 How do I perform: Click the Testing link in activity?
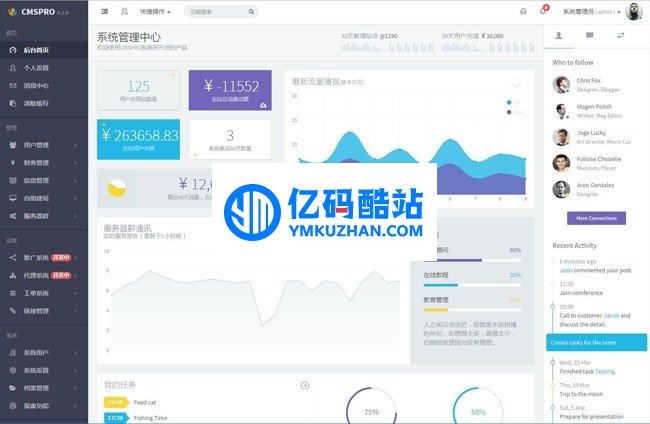(605, 371)
